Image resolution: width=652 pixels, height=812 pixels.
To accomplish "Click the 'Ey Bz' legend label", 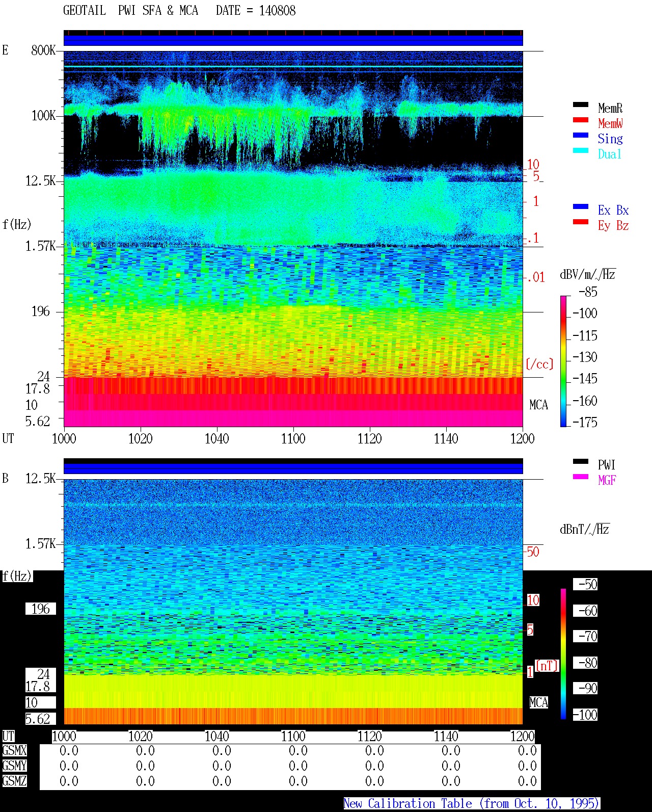I will point(613,225).
